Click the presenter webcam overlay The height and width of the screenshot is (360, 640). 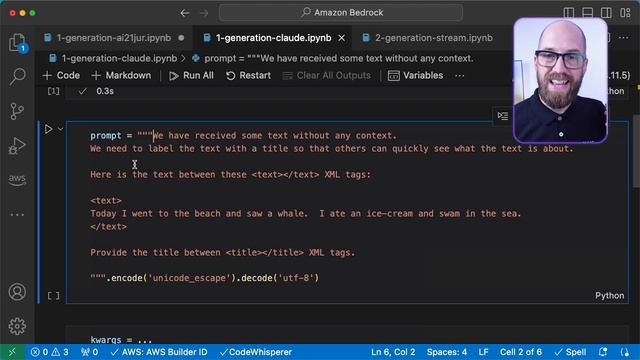[x=560, y=80]
